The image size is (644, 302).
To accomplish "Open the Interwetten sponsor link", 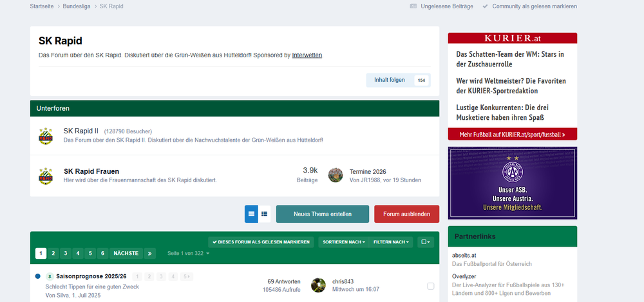I will coord(307,55).
